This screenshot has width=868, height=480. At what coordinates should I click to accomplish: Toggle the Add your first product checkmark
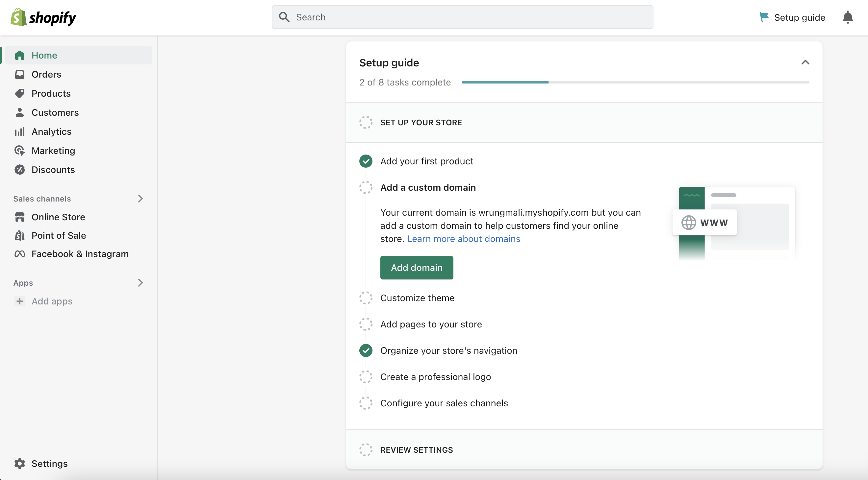[366, 161]
